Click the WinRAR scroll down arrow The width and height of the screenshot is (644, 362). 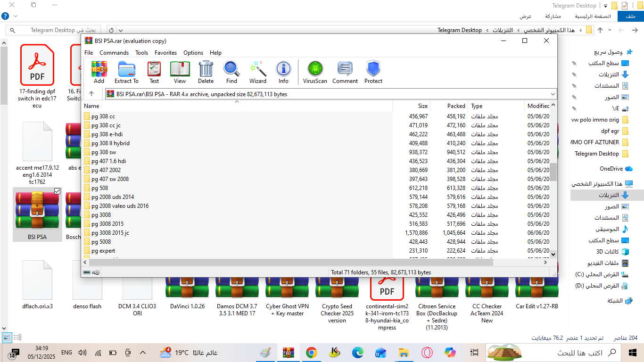pos(553,254)
